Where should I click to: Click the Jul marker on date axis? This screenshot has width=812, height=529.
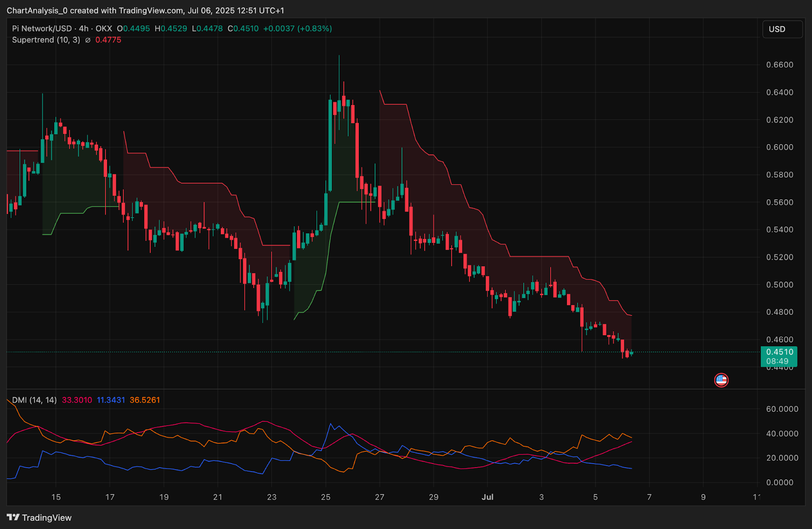coord(487,497)
